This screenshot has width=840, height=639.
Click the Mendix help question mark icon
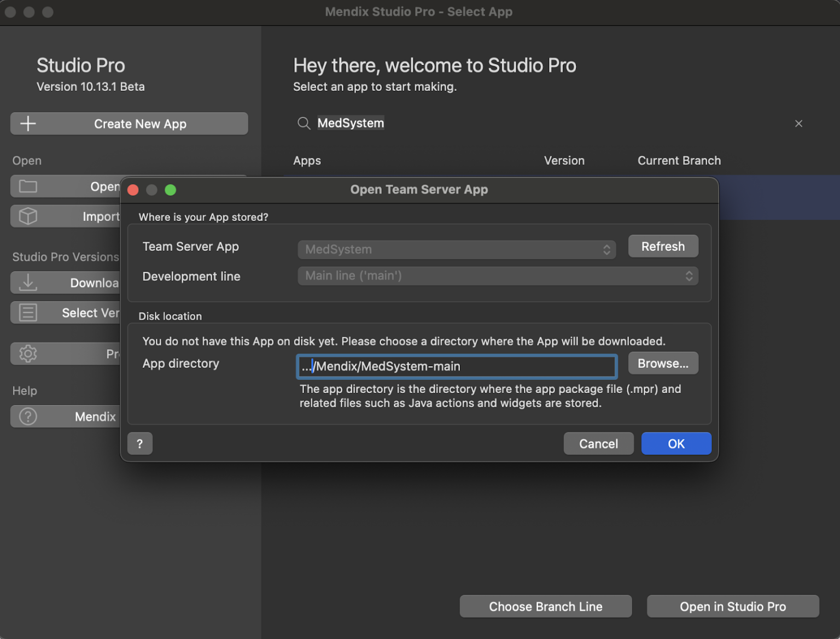[28, 417]
